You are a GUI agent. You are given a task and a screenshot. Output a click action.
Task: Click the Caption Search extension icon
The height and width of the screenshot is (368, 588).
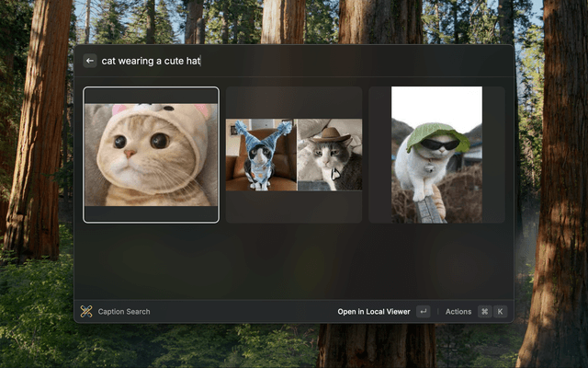pyautogui.click(x=86, y=312)
